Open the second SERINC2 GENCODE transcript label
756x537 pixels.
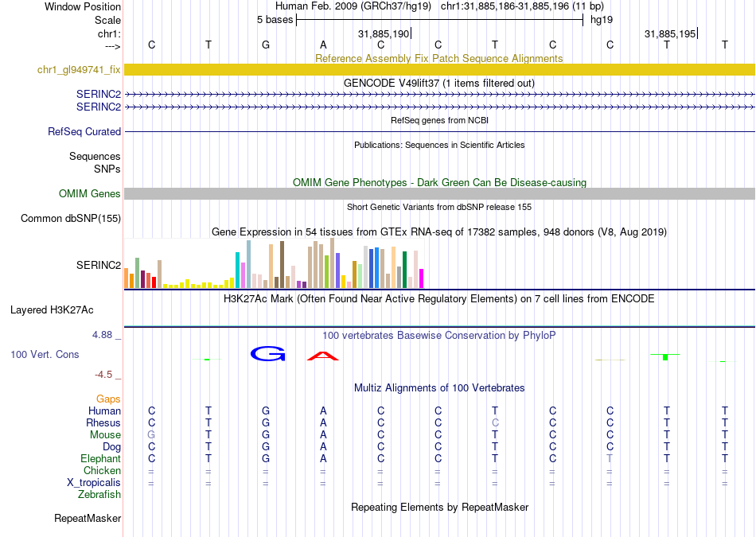(x=99, y=107)
